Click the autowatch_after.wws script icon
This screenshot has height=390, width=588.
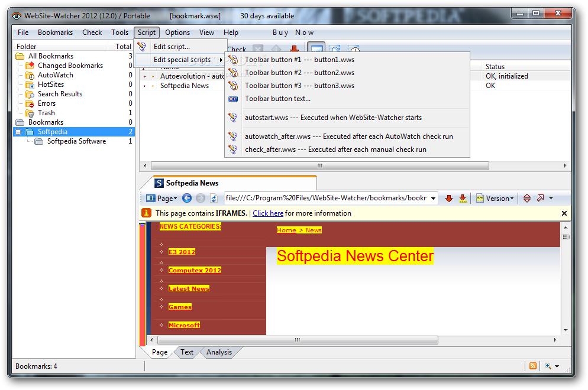[x=233, y=136]
